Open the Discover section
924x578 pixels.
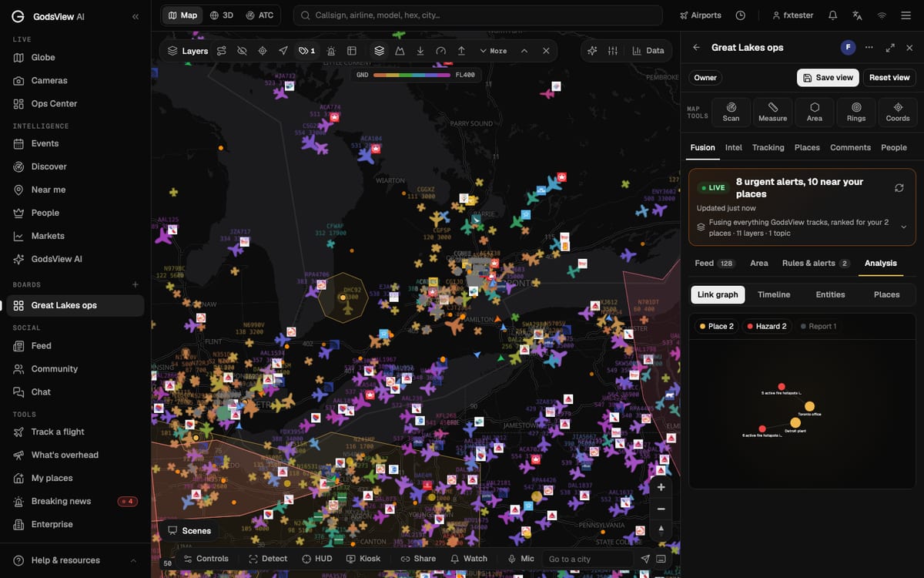(75, 166)
